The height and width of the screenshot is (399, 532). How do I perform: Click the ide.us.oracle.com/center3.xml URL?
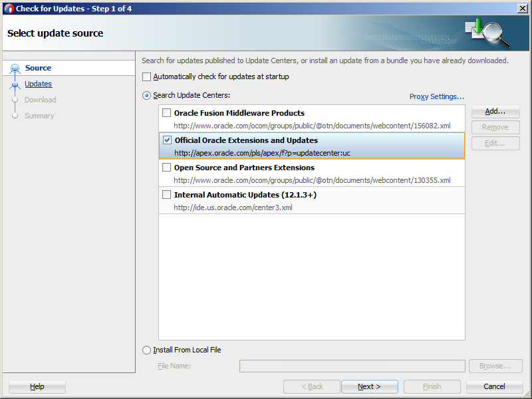pyautogui.click(x=233, y=207)
